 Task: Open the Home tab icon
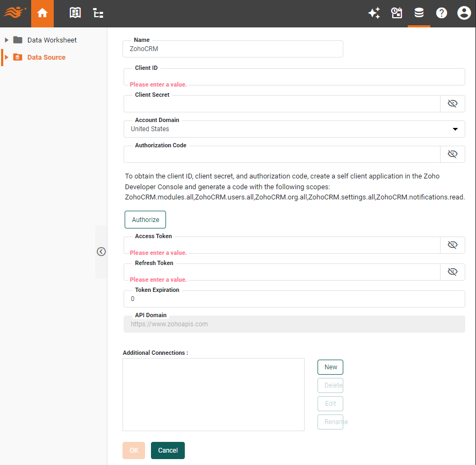(42, 13)
